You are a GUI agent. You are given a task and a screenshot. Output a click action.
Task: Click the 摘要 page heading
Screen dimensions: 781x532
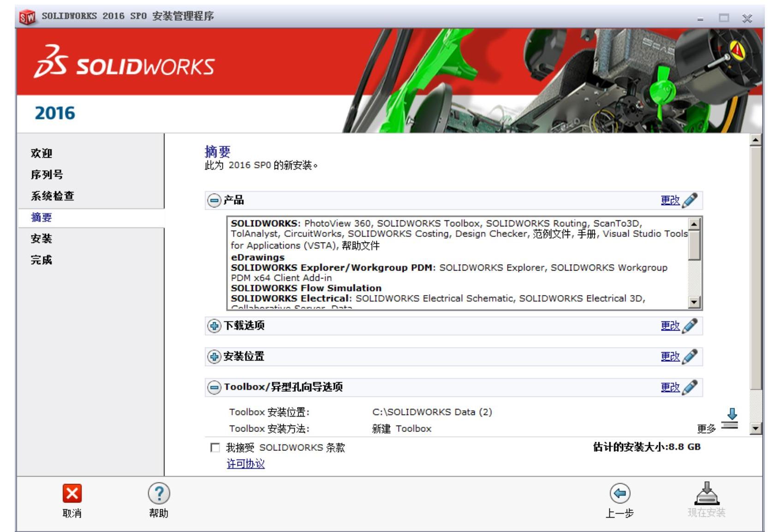click(217, 152)
